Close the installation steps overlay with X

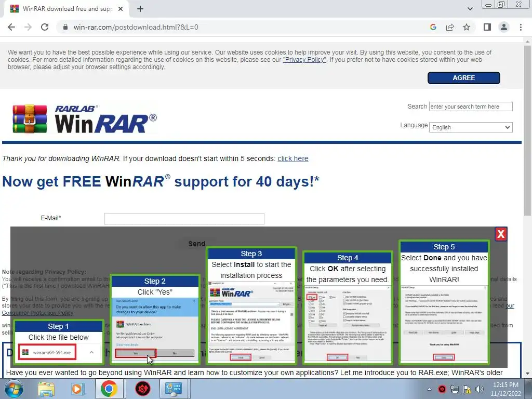pyautogui.click(x=501, y=234)
